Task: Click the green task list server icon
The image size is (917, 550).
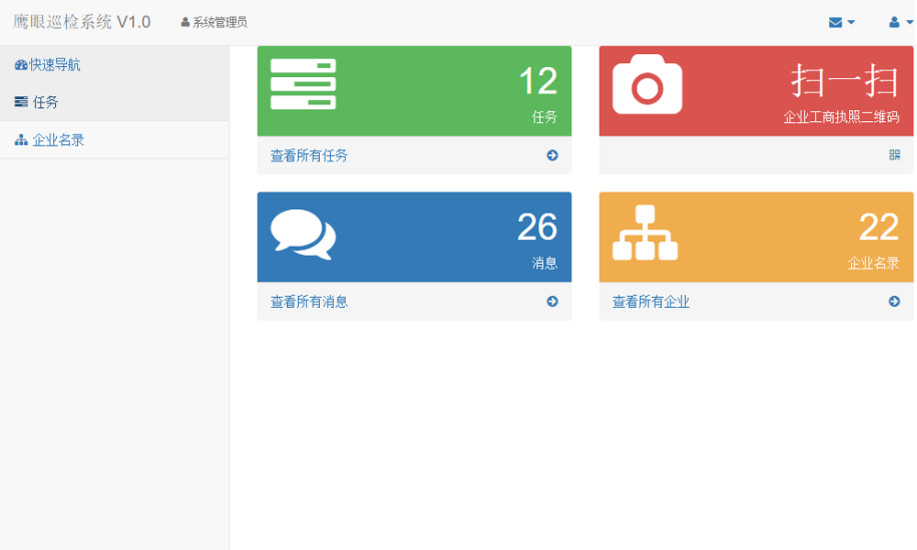Action: (303, 84)
